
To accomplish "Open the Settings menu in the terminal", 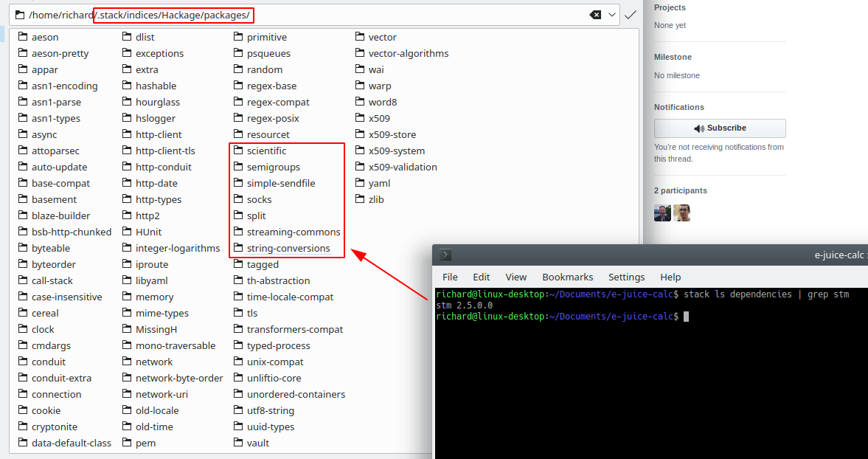I will tap(626, 277).
